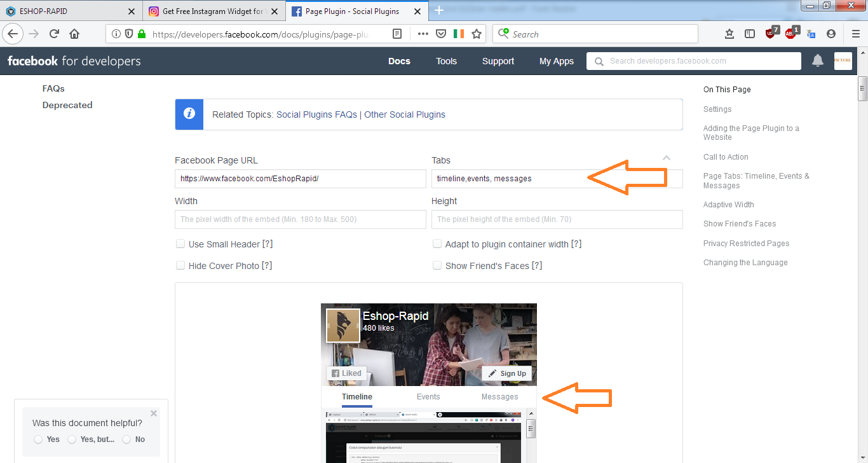Reload the current page
This screenshot has height=463, width=868.
pyautogui.click(x=54, y=34)
